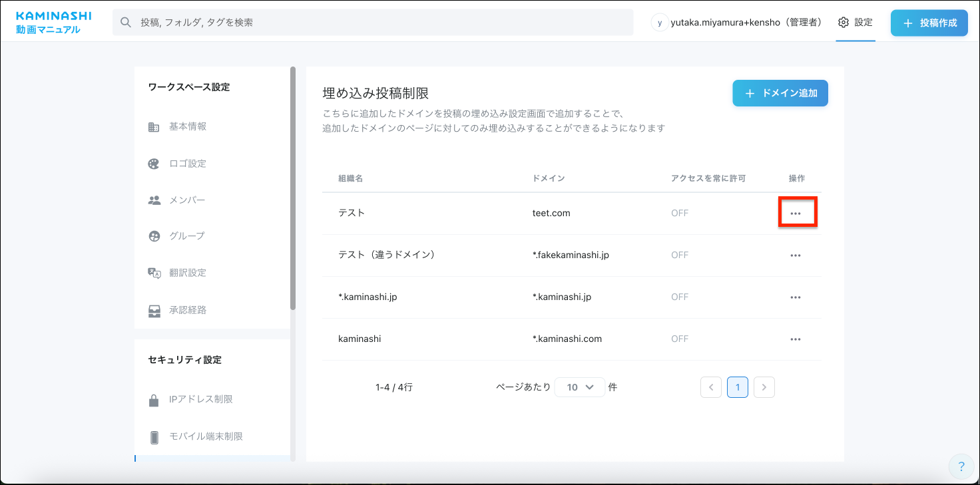Click OFF in the *.kaminashi.com row

click(x=680, y=339)
